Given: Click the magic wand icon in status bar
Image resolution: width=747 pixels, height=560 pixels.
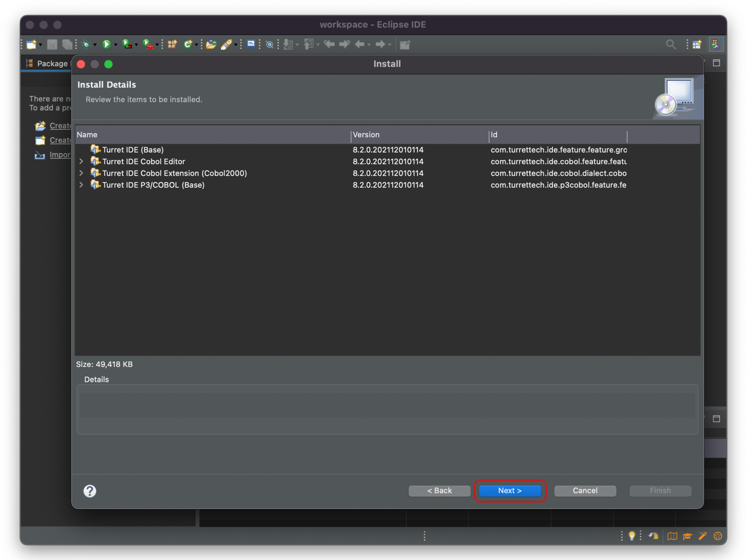Looking at the screenshot, I should point(703,536).
